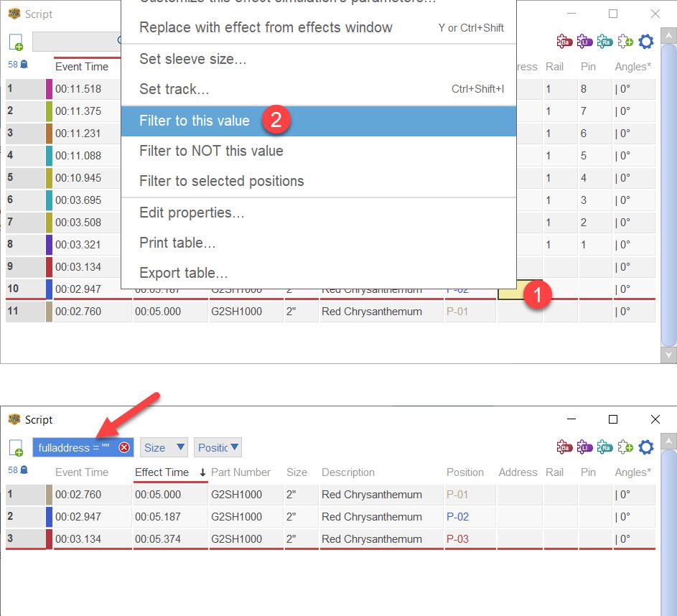Click the gear settings icon in filtered Script window

tap(646, 447)
